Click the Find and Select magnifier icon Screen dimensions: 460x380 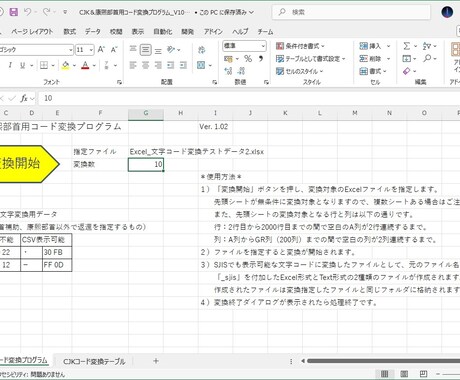pos(427,59)
